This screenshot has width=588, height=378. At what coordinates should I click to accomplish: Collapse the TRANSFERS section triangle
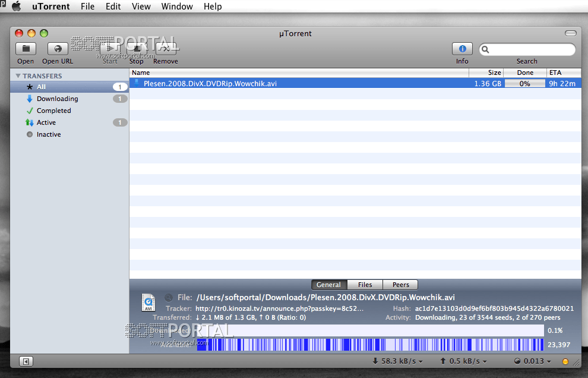click(18, 76)
